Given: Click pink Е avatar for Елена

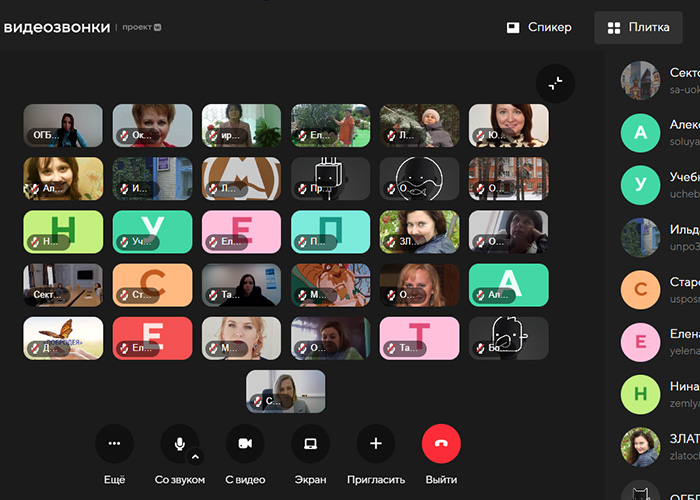Looking at the screenshot, I should pyautogui.click(x=640, y=342).
